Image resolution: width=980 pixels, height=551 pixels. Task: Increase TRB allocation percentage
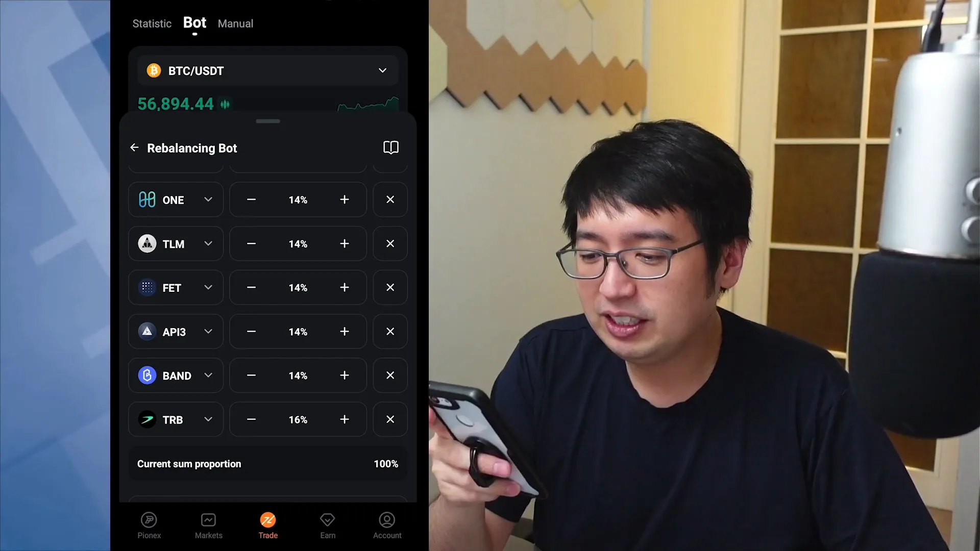pyautogui.click(x=344, y=419)
